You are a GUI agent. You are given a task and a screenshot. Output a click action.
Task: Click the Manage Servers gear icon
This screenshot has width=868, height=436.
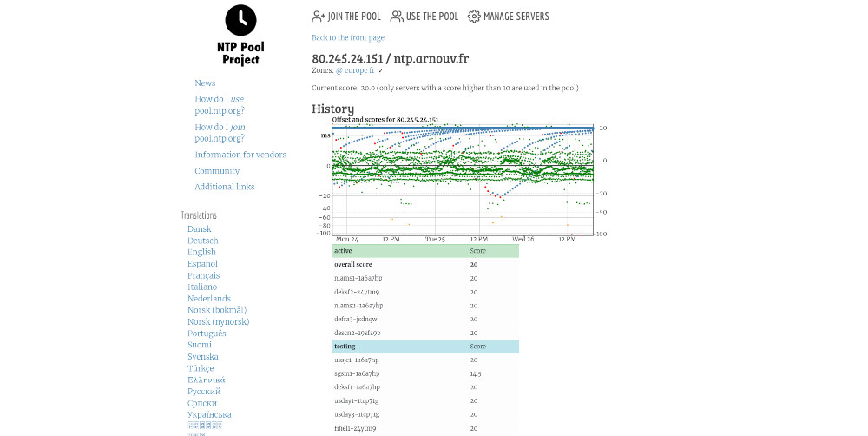pyautogui.click(x=474, y=16)
